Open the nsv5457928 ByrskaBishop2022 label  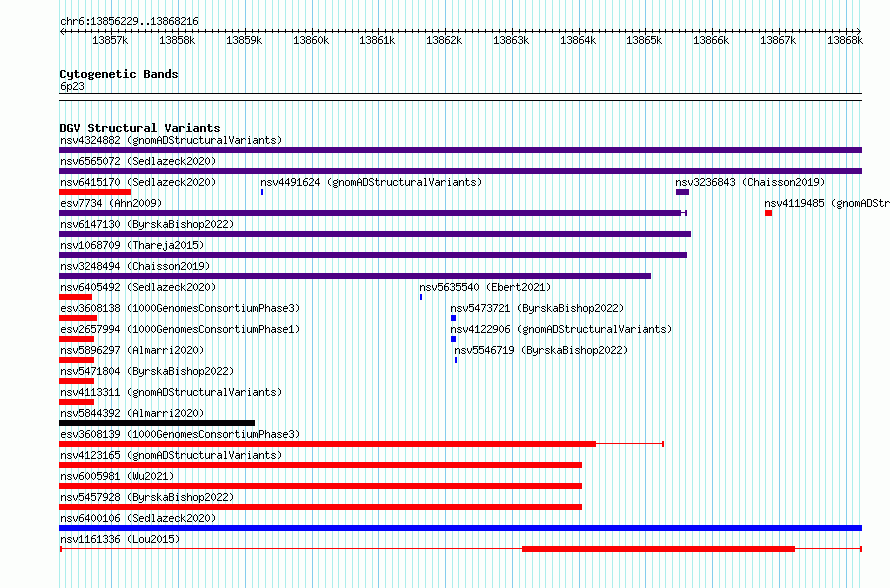pos(147,497)
